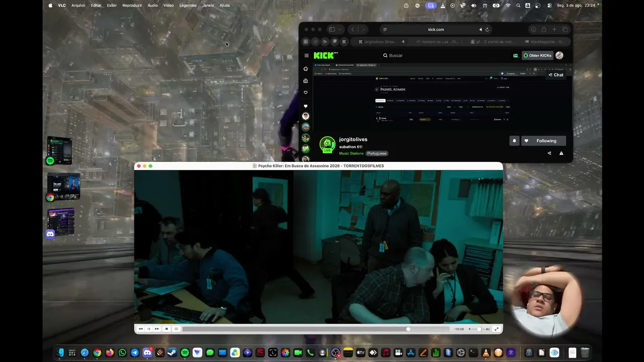Show the browser tab overview

pyautogui.click(x=565, y=30)
